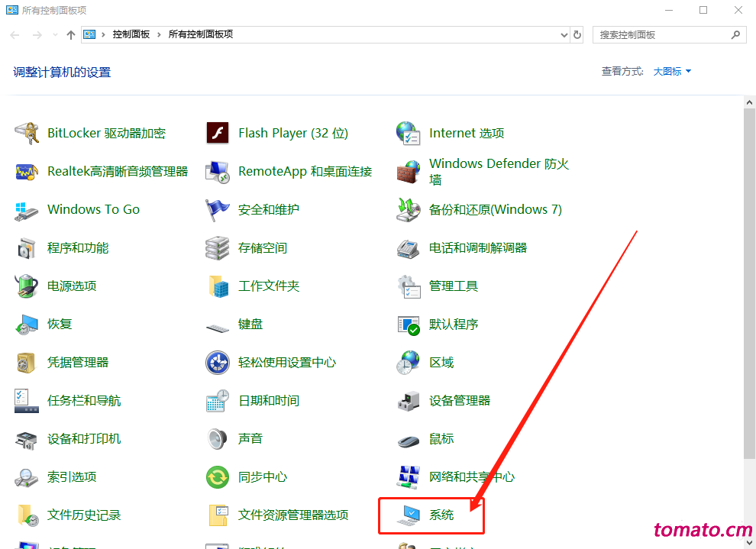The height and width of the screenshot is (549, 756).
Task: Click the 电源选项 battery icon
Action: (x=27, y=286)
